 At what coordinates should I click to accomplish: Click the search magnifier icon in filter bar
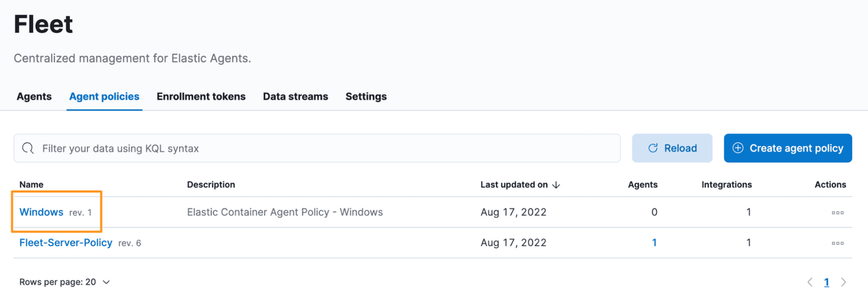[x=28, y=148]
